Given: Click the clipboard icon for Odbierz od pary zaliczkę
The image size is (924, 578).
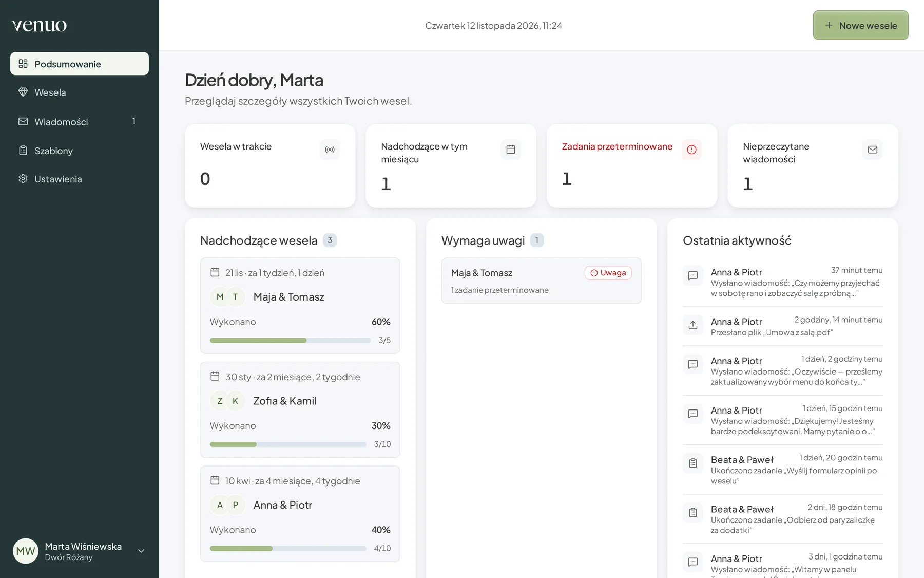Looking at the screenshot, I should pos(693,512).
